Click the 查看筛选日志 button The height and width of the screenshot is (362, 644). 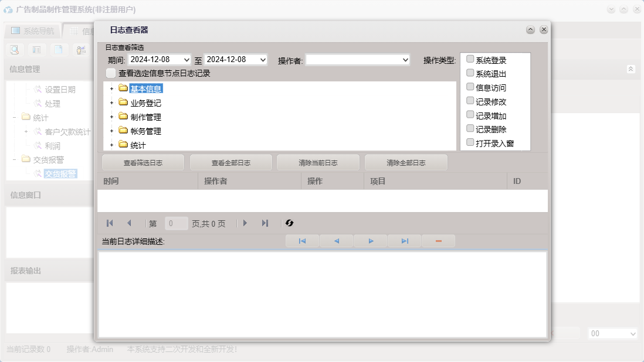pyautogui.click(x=143, y=163)
